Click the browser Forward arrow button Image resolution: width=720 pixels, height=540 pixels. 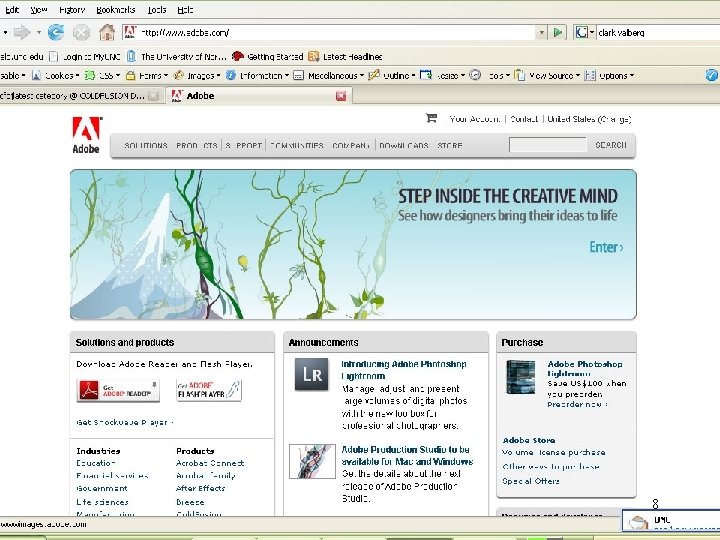[22, 33]
